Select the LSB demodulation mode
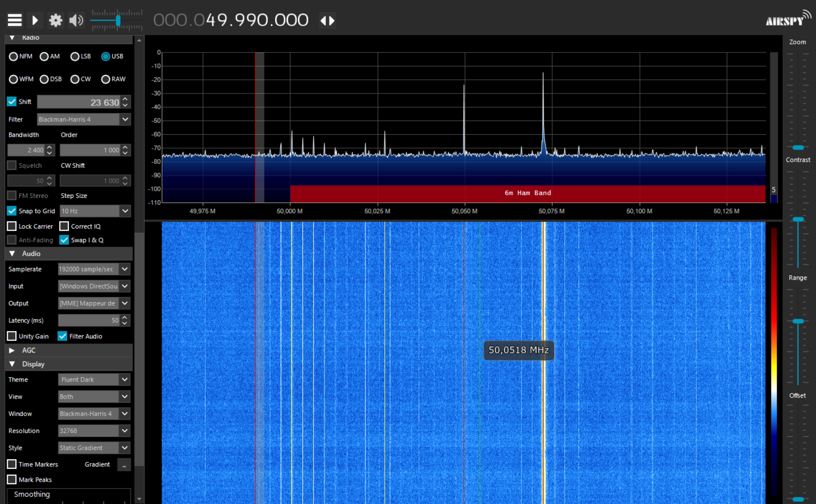Image resolution: width=816 pixels, height=504 pixels. 75,57
